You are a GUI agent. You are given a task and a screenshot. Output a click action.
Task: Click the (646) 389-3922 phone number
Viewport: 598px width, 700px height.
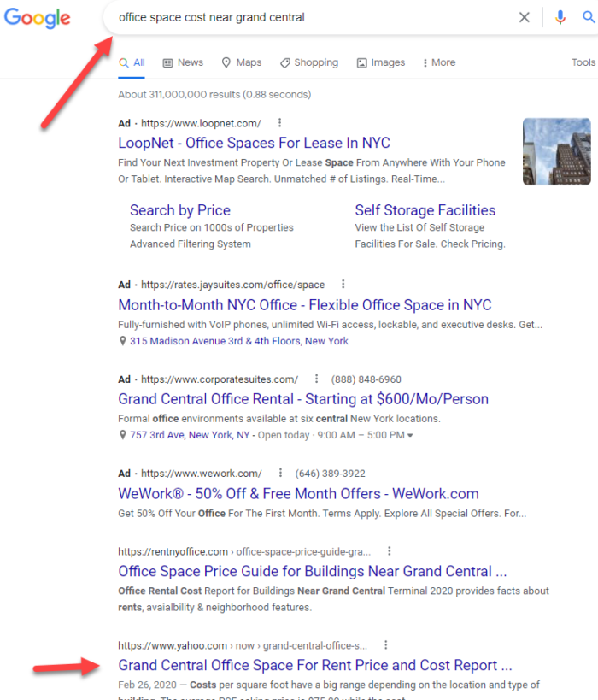[331, 474]
